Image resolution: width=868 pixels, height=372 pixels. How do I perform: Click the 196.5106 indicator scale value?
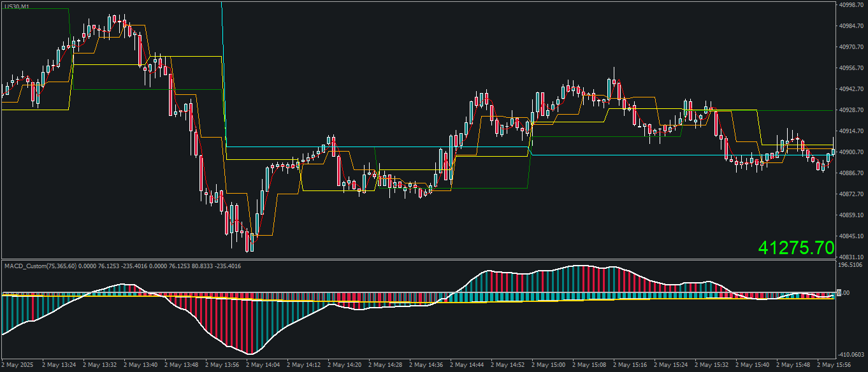851,264
